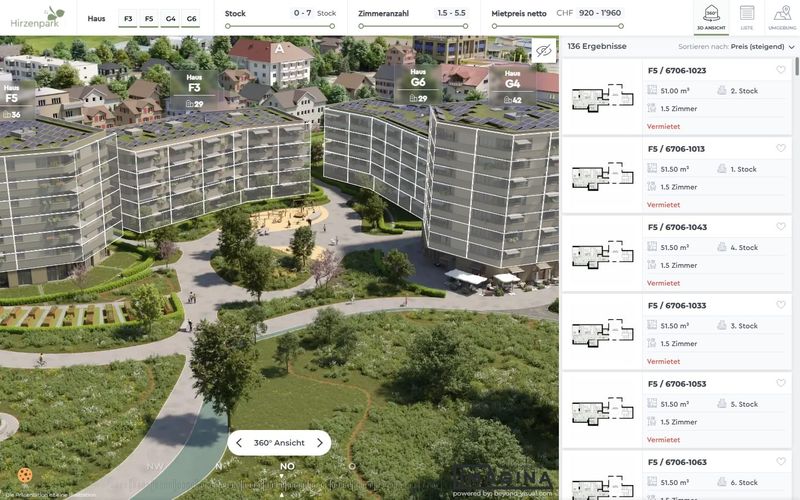Click the NW compass direction marker
The image size is (800, 500).
[155, 466]
